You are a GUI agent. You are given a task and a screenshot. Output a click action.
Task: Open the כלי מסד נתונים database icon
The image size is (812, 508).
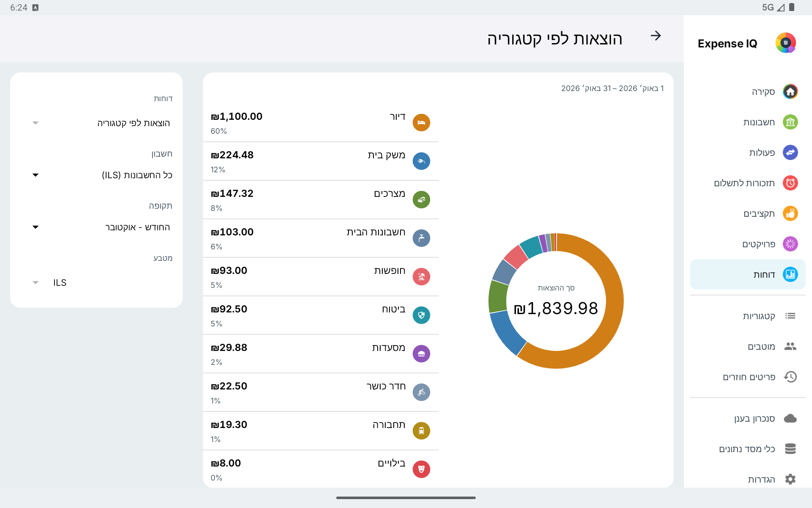pos(790,449)
